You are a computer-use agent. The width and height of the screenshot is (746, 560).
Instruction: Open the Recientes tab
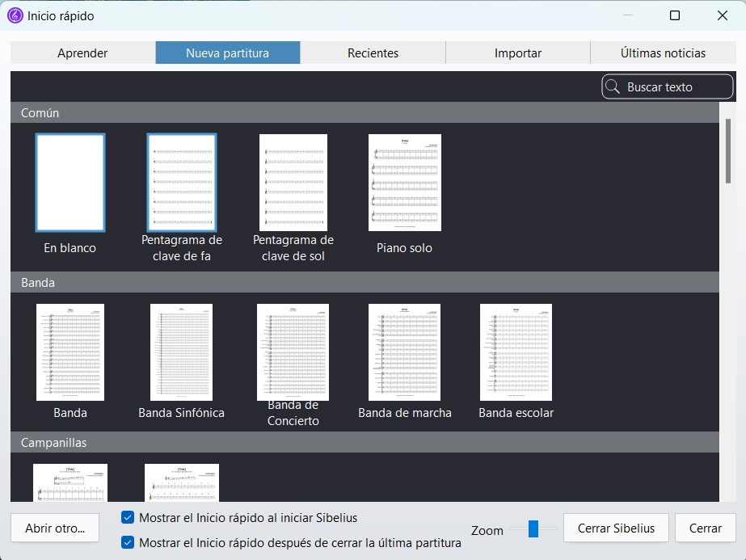373,53
